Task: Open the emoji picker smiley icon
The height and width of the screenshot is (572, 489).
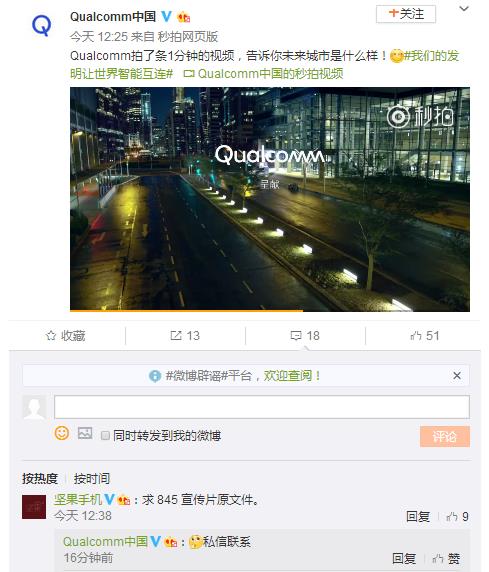Action: click(x=62, y=433)
